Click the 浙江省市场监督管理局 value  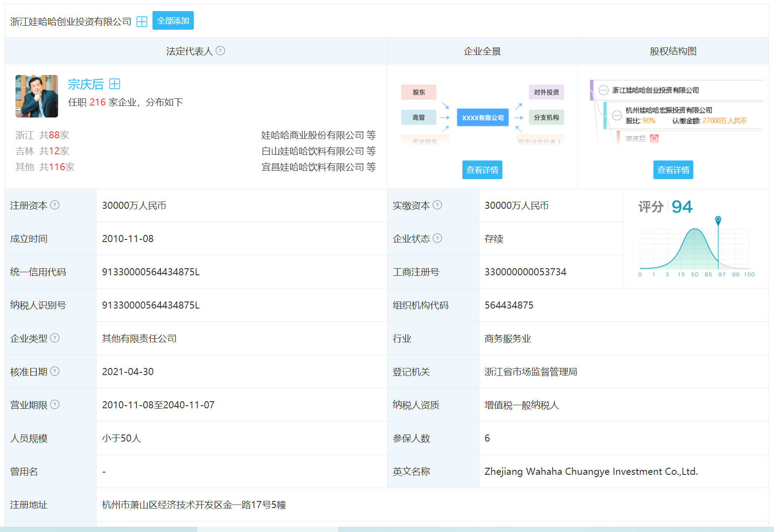pos(531,372)
